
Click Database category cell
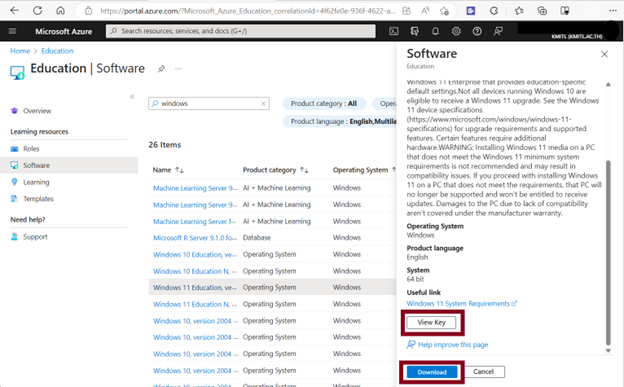[x=257, y=238]
